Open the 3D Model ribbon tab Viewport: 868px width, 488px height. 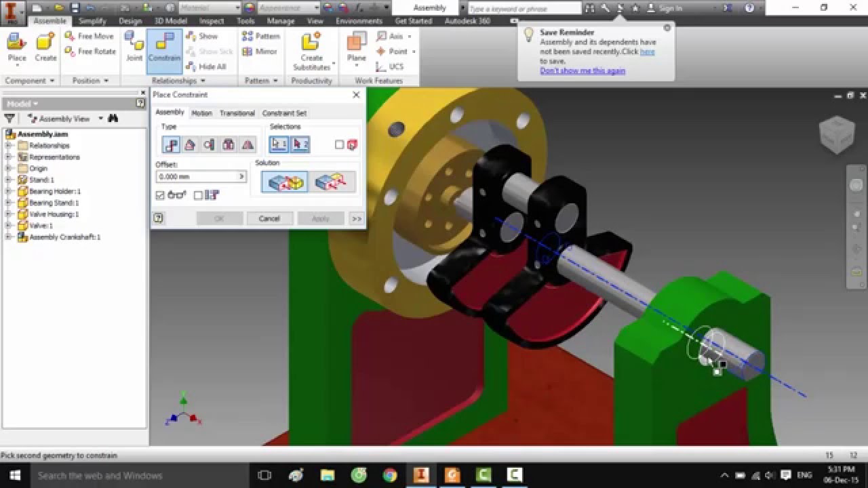pyautogui.click(x=170, y=21)
